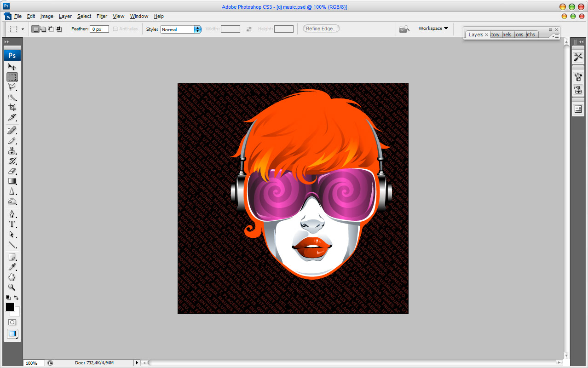Viewport: 588px width, 368px height.
Task: Click the black foreground color swatch
Action: coord(10,307)
